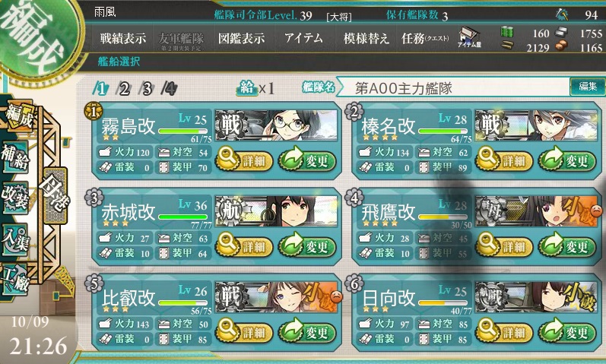Open the 補給 resupply sidebar icon

[x=14, y=157]
